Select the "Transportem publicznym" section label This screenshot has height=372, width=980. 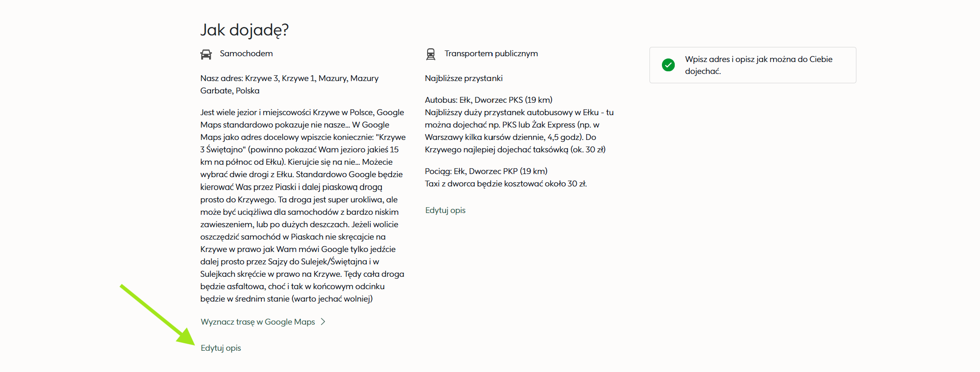pyautogui.click(x=491, y=54)
